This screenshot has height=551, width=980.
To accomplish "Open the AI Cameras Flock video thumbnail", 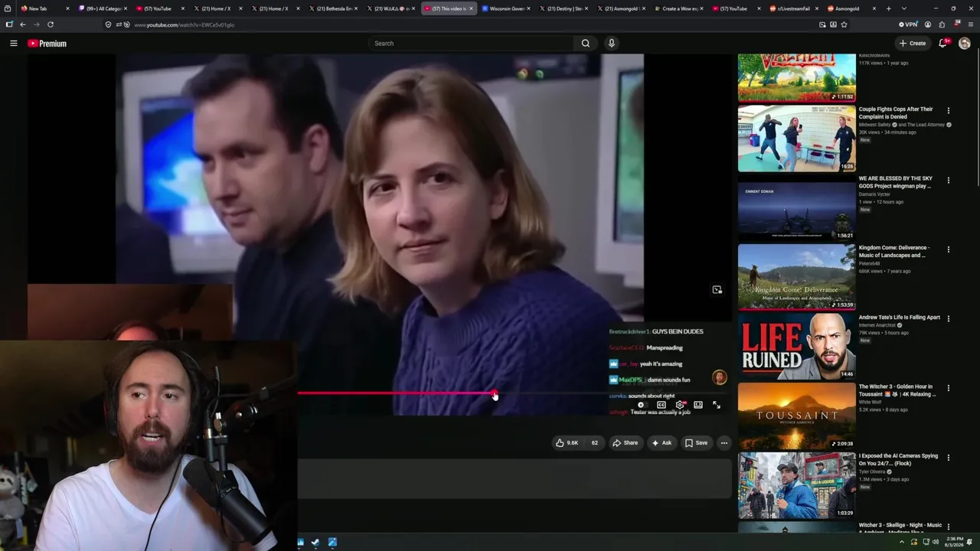I will (796, 485).
